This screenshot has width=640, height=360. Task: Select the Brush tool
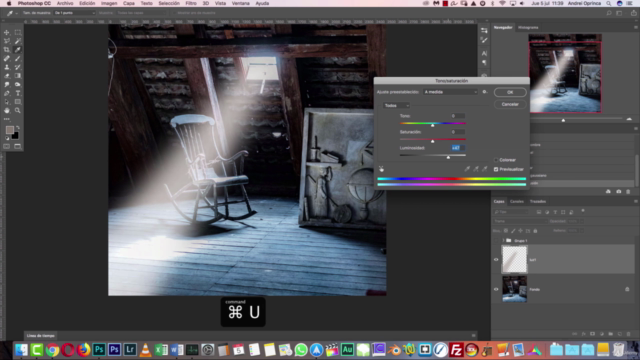click(18, 58)
